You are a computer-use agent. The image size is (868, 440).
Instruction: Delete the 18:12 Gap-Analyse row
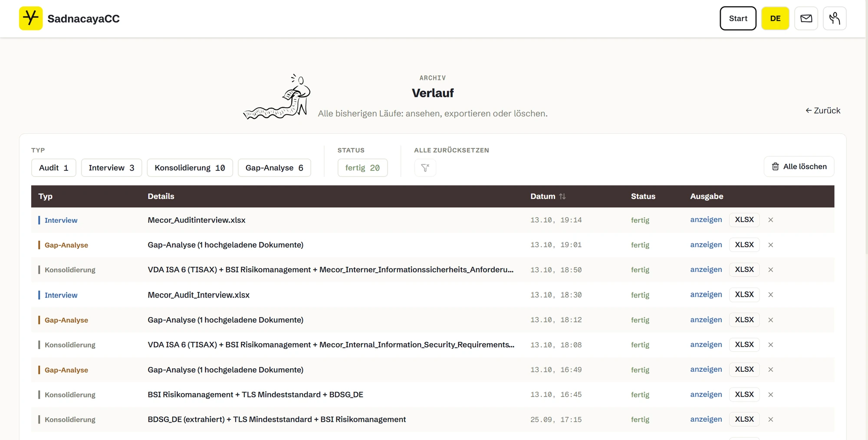(770, 320)
